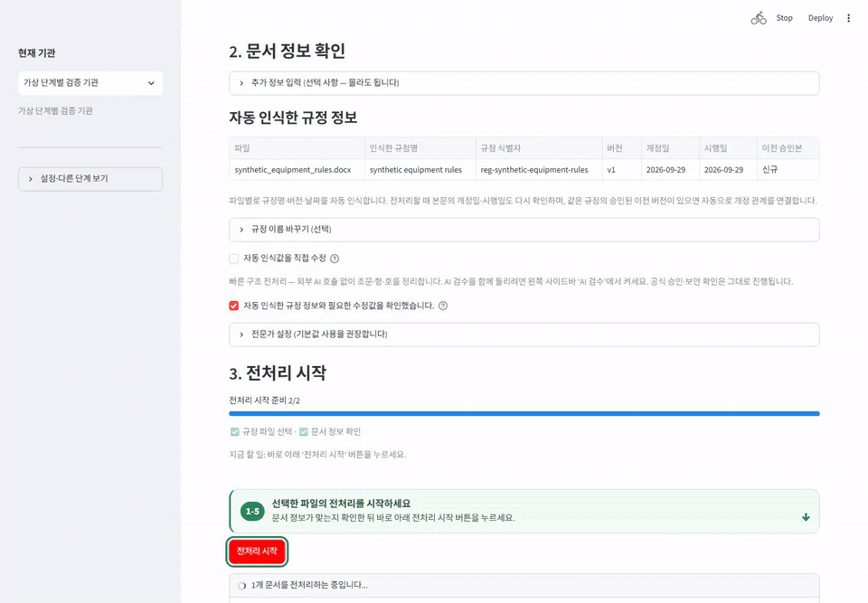Click the spinner icon in processing status
The image size is (868, 603).
[242, 585]
